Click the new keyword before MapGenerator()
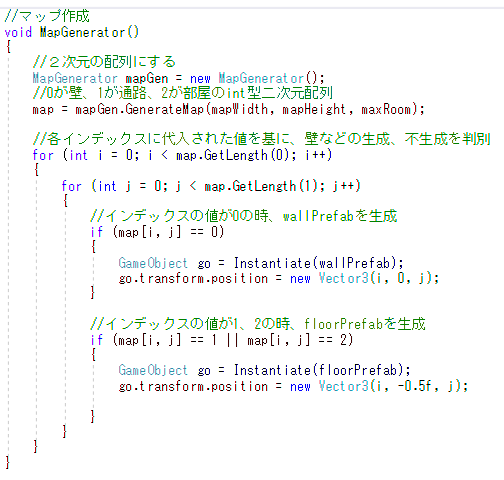Image resolution: width=504 pixels, height=480 pixels. coord(200,79)
